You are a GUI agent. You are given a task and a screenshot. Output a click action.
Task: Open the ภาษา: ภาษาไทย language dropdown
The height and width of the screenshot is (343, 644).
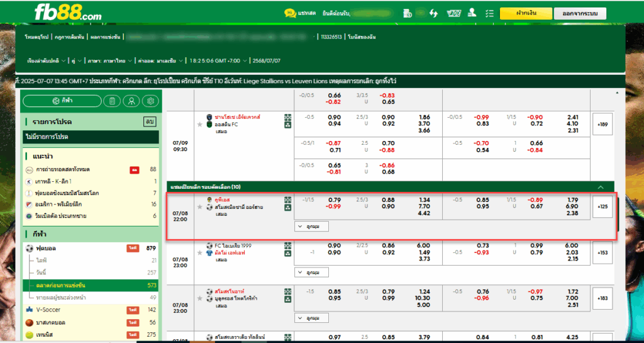109,61
